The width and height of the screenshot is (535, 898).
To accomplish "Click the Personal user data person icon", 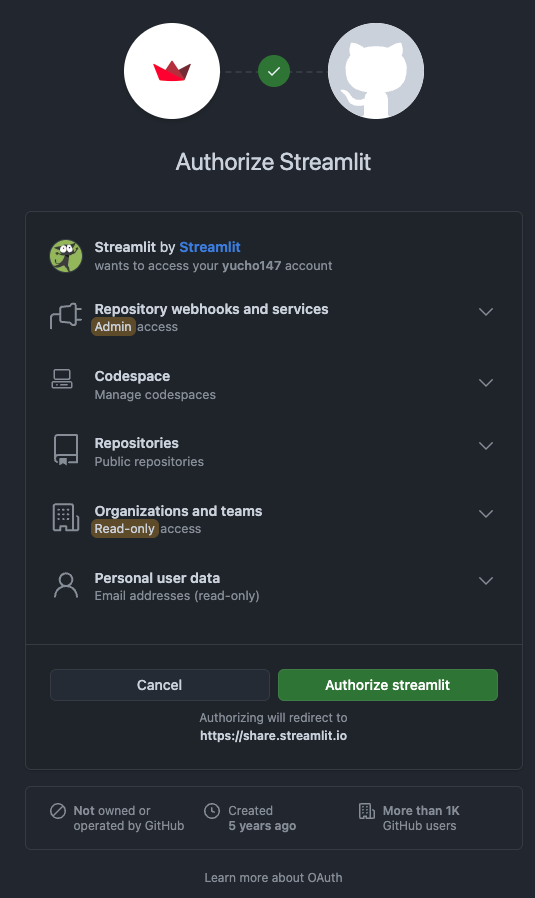I will (66, 585).
